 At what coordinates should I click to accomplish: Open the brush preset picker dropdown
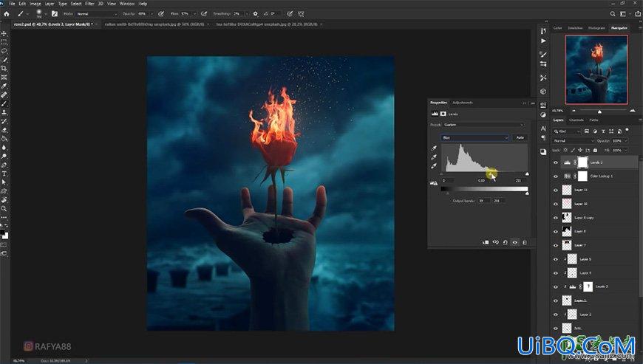[x=44, y=14]
